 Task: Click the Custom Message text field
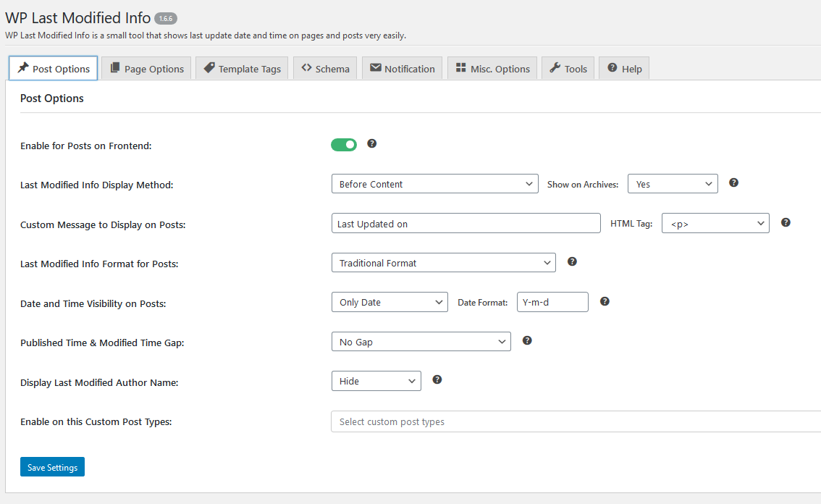click(466, 223)
